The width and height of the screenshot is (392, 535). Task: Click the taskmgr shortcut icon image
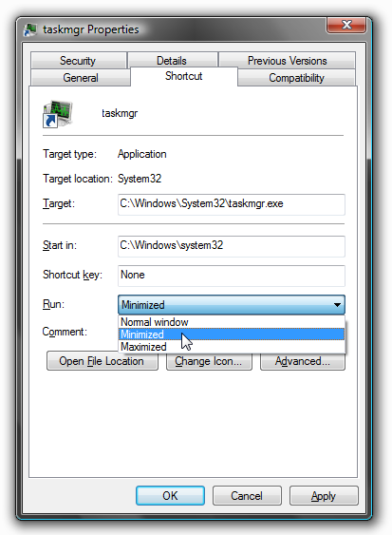click(x=58, y=114)
